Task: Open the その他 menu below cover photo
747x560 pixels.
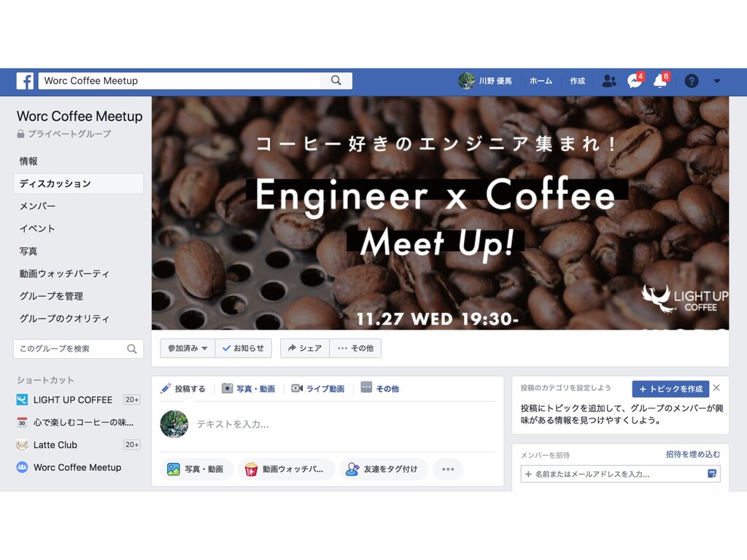Action: coord(355,348)
